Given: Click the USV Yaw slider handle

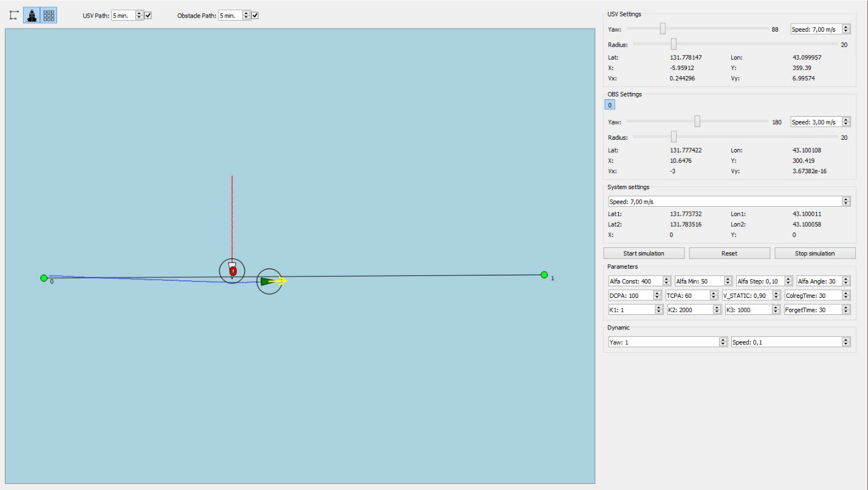Looking at the screenshot, I should tap(663, 29).
